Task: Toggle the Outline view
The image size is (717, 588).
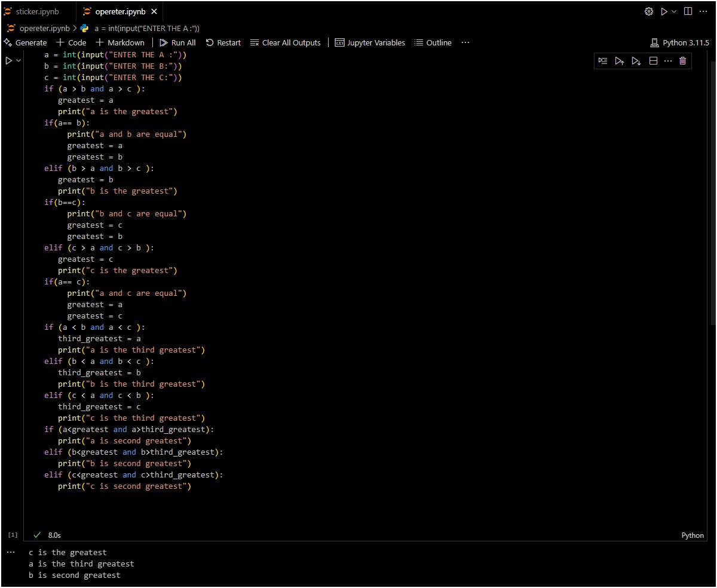Action: [433, 42]
